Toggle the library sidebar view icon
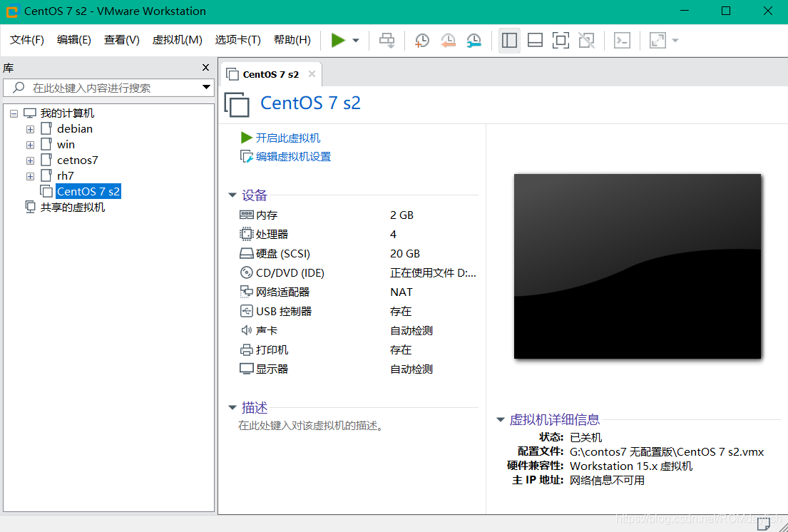The height and width of the screenshot is (532, 788). click(509, 41)
